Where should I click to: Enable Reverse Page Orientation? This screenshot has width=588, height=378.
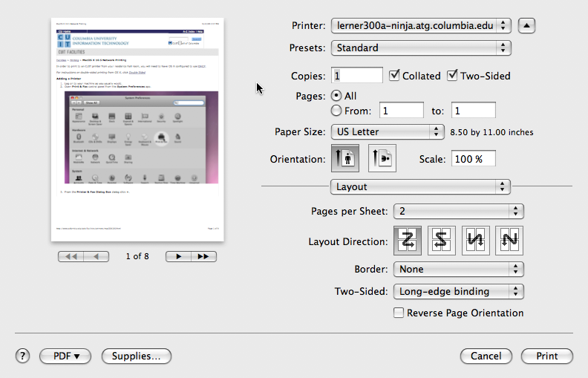(399, 313)
